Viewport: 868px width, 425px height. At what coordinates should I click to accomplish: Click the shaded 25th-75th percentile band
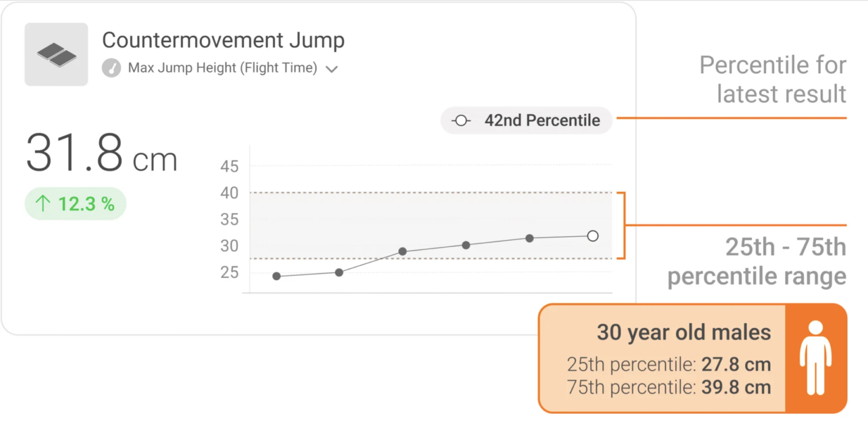pyautogui.click(x=431, y=225)
